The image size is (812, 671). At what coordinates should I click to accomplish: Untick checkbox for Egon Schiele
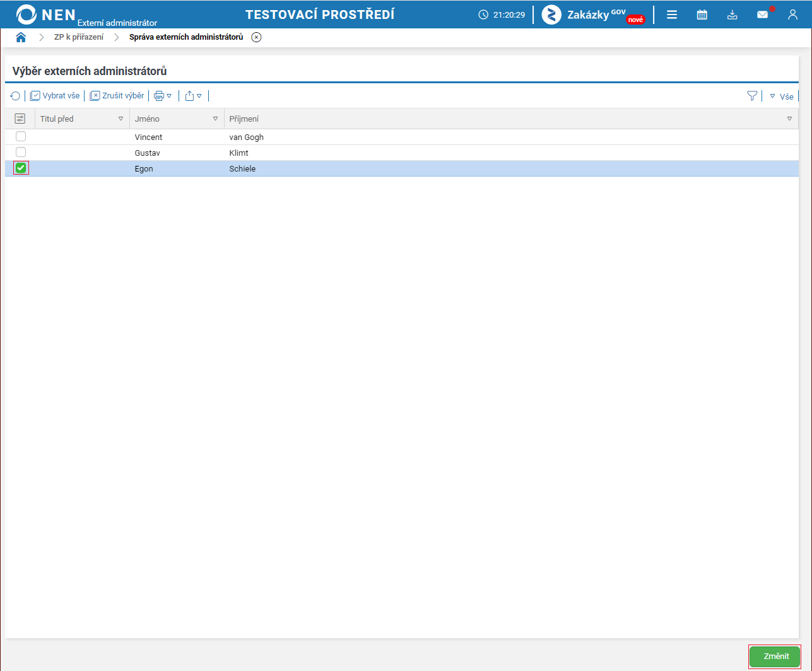pyautogui.click(x=21, y=168)
